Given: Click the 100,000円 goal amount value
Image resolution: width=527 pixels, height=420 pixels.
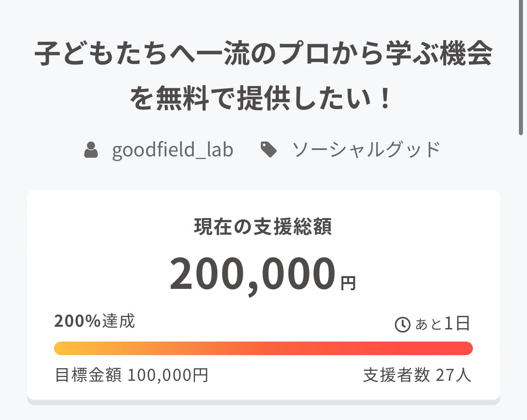Looking at the screenshot, I should pos(168,375).
